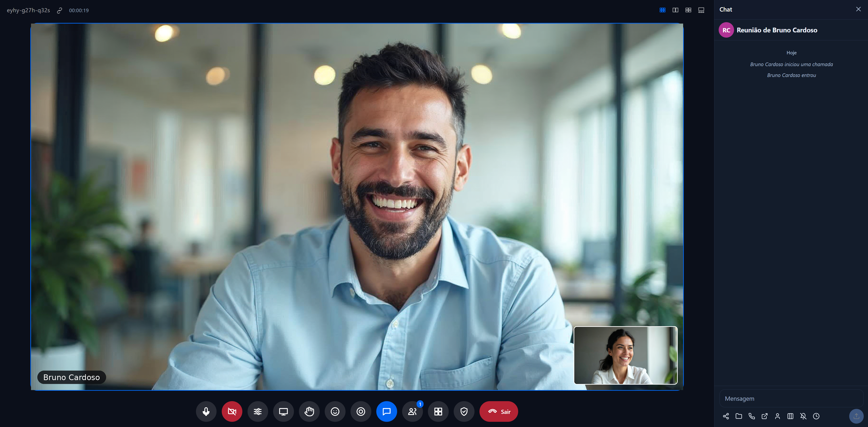The height and width of the screenshot is (427, 868).
Task: Start recording with the circle icon
Action: 361,411
